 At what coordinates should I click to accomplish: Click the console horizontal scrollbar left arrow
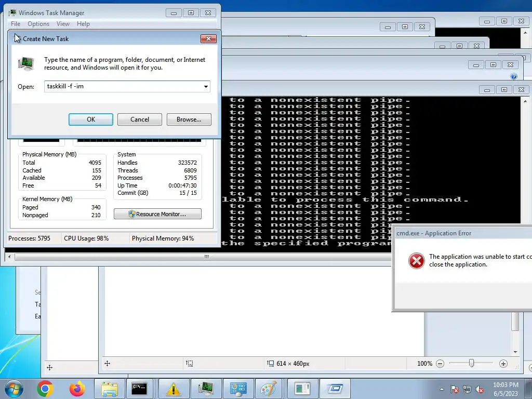click(9, 257)
